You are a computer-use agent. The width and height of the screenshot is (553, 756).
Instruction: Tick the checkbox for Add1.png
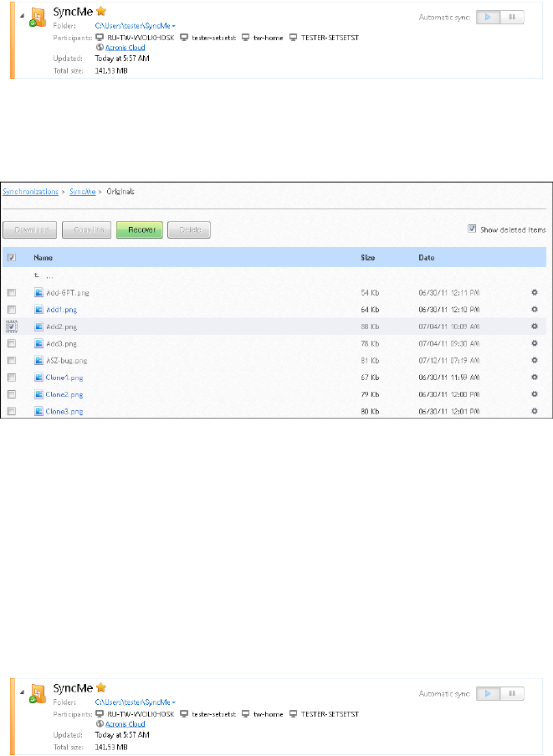12,310
